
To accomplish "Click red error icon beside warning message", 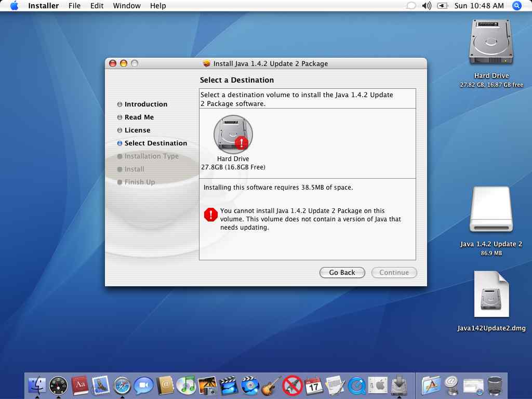I will point(211,215).
